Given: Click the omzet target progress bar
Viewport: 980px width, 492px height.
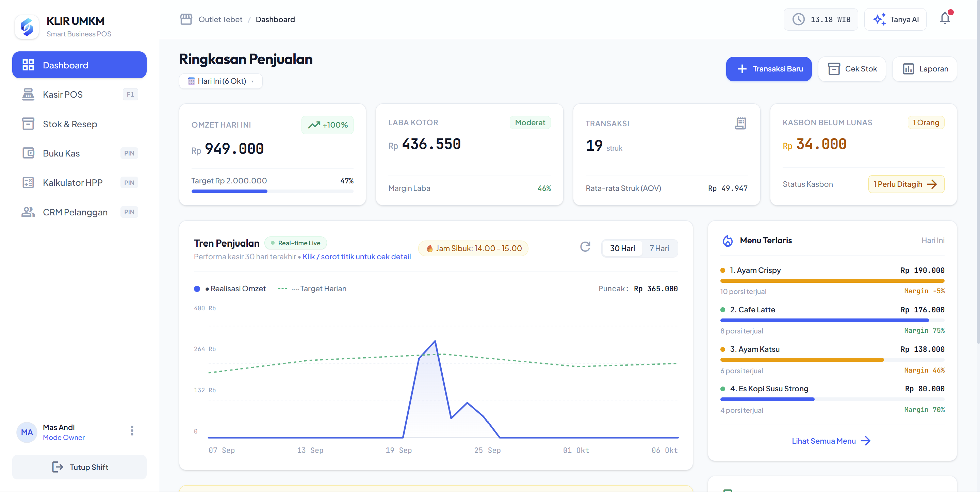Looking at the screenshot, I should pos(272,191).
